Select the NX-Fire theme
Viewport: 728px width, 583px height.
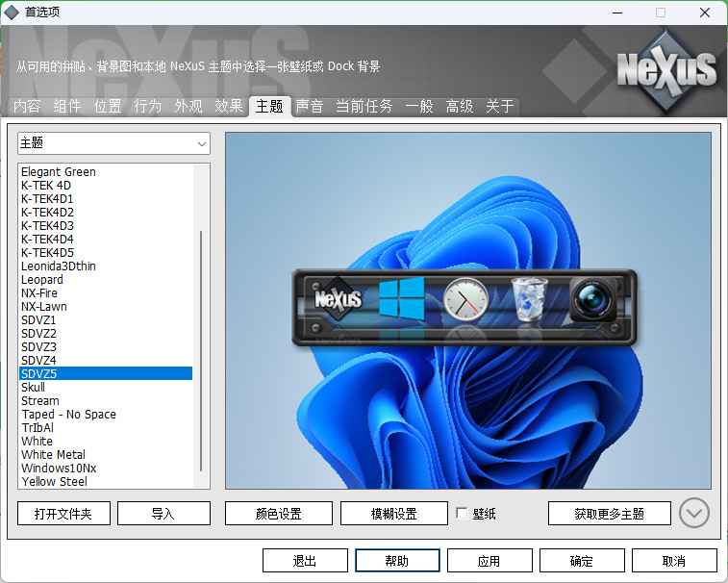pos(106,293)
